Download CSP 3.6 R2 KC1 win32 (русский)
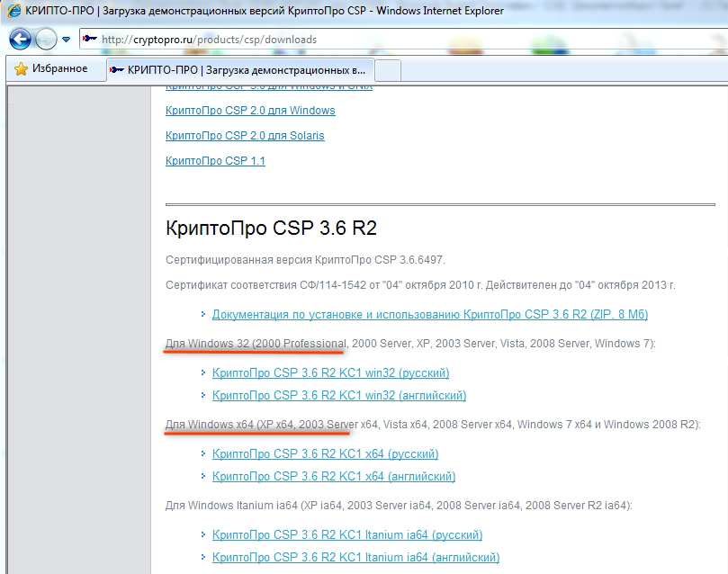Viewport: 728px width, 574px height. pyautogui.click(x=330, y=372)
